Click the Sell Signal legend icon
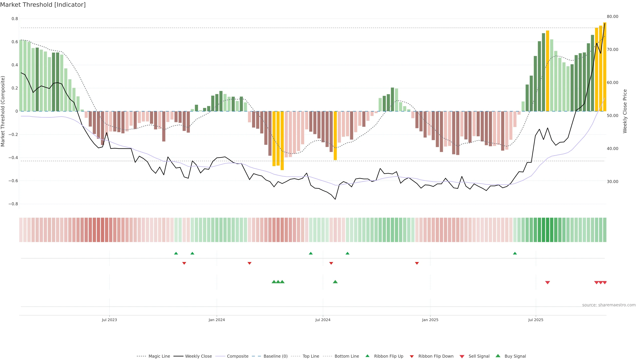The height and width of the screenshot is (362, 644). click(x=462, y=356)
